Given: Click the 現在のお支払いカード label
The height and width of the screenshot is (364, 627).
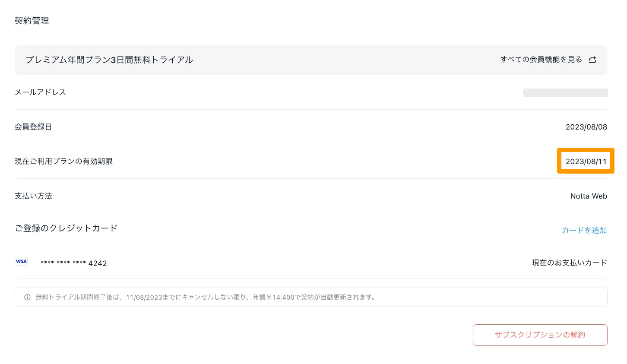Looking at the screenshot, I should coord(569,263).
